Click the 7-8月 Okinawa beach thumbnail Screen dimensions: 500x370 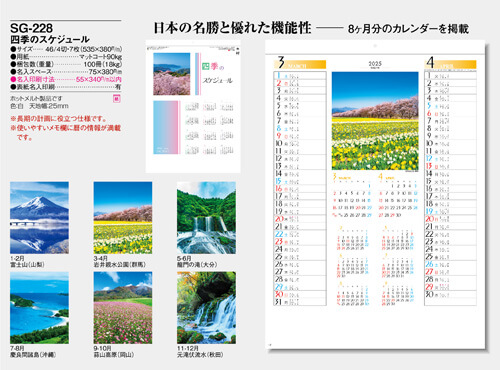point(39,308)
